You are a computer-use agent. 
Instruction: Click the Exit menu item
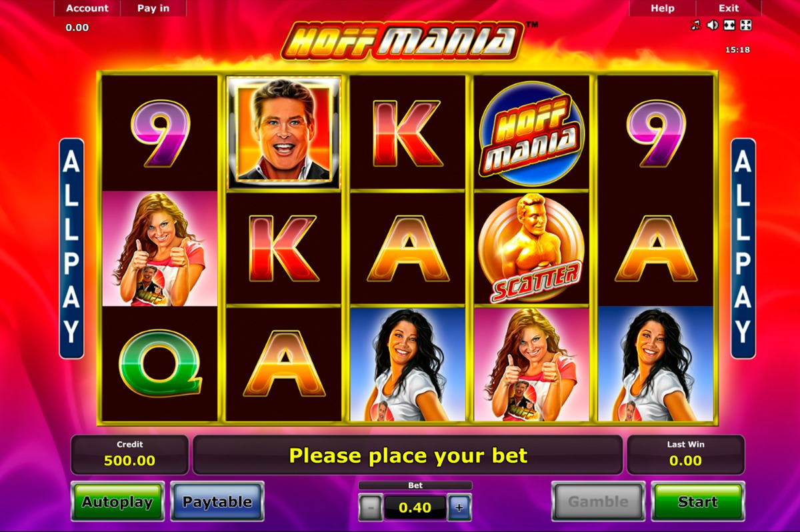click(729, 8)
